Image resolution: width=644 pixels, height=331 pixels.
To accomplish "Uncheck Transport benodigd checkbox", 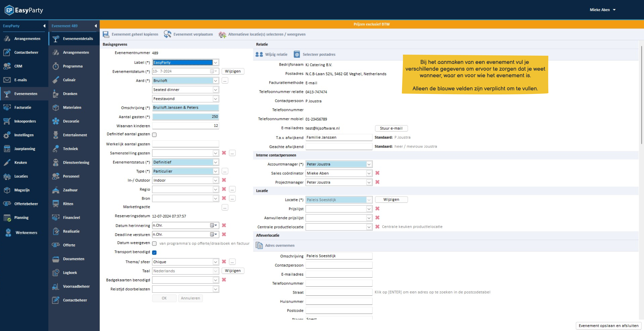I will click(154, 252).
